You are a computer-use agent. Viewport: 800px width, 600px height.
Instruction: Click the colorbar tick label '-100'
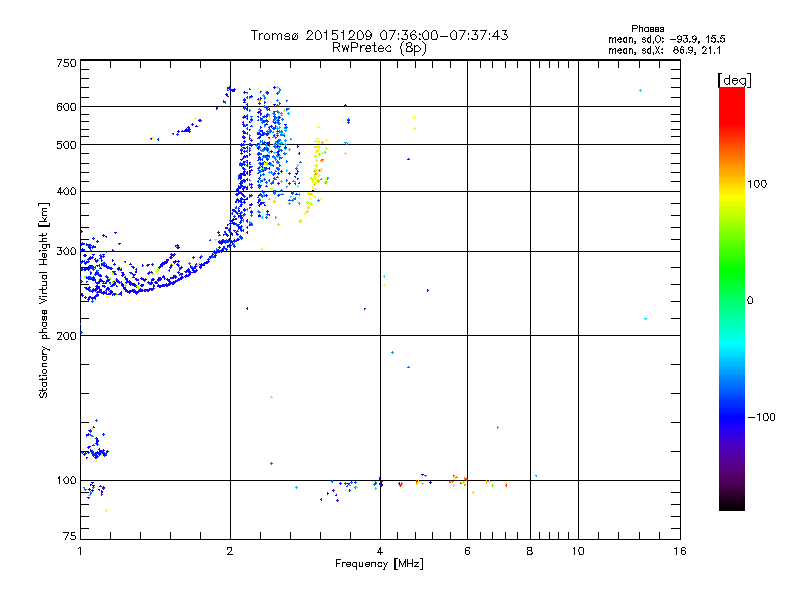pyautogui.click(x=762, y=417)
